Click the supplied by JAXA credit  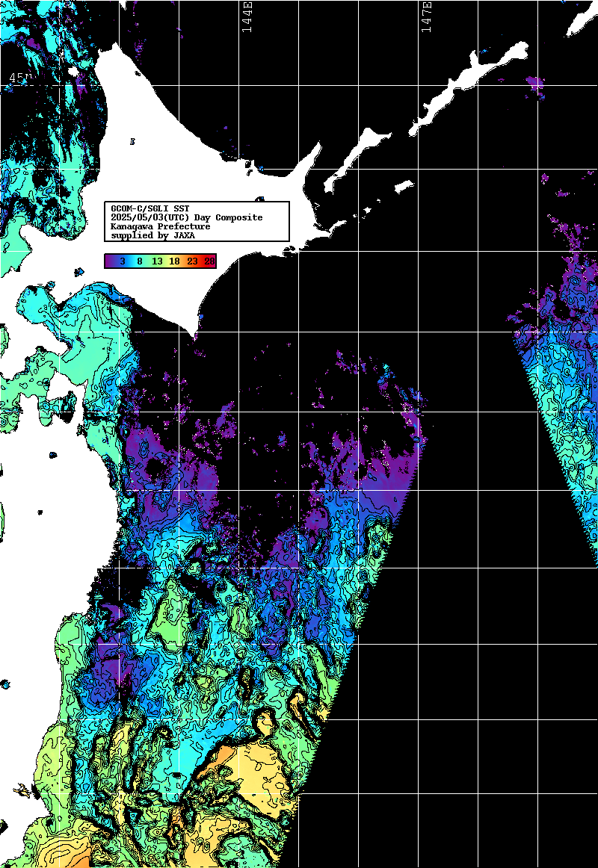point(152,235)
